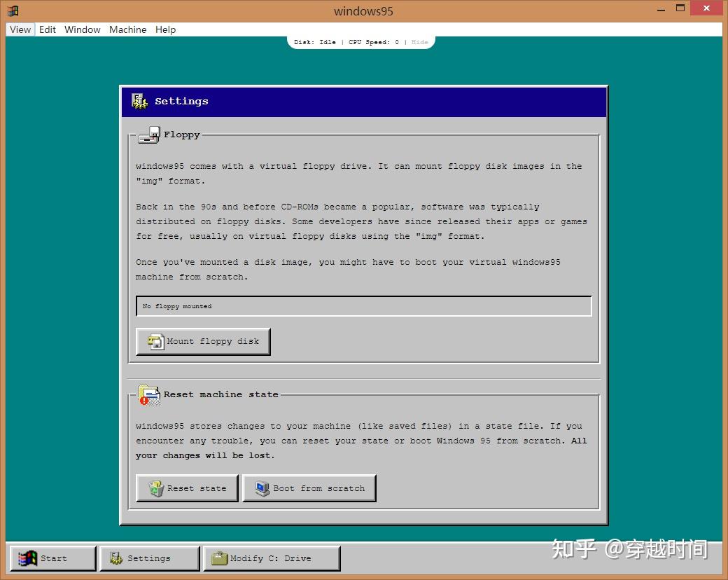The height and width of the screenshot is (580, 728).
Task: Click the Windows logo on the Start button
Action: (x=27, y=558)
